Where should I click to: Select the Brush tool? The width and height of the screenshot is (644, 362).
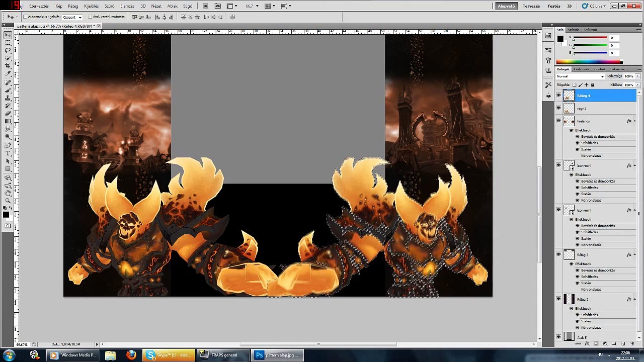pyautogui.click(x=8, y=90)
